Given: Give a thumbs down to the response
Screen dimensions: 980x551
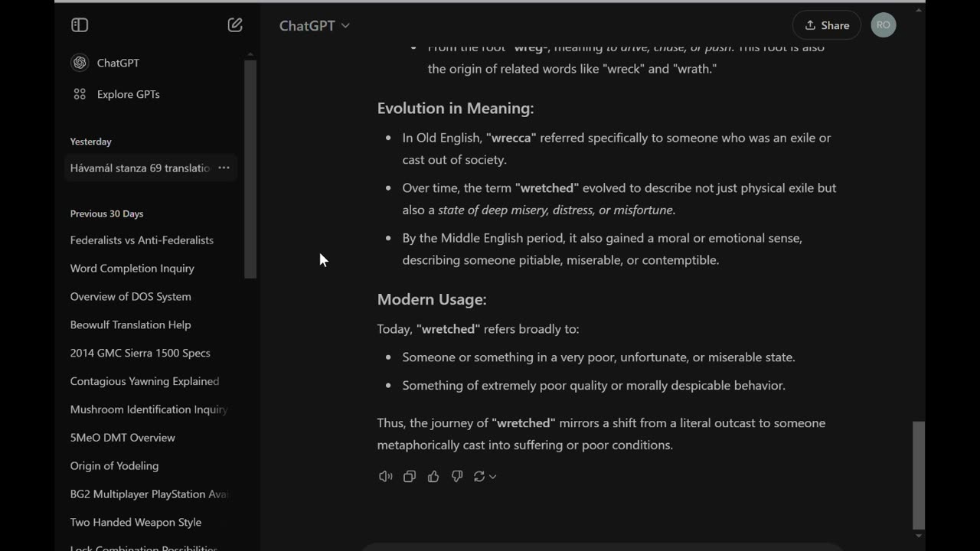Looking at the screenshot, I should coord(457,476).
